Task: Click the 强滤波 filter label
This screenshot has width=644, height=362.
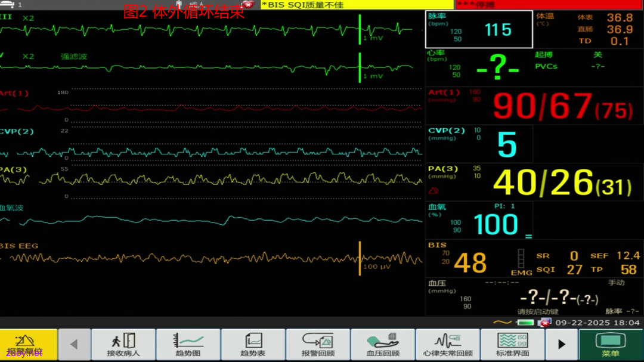Action: coord(74,56)
